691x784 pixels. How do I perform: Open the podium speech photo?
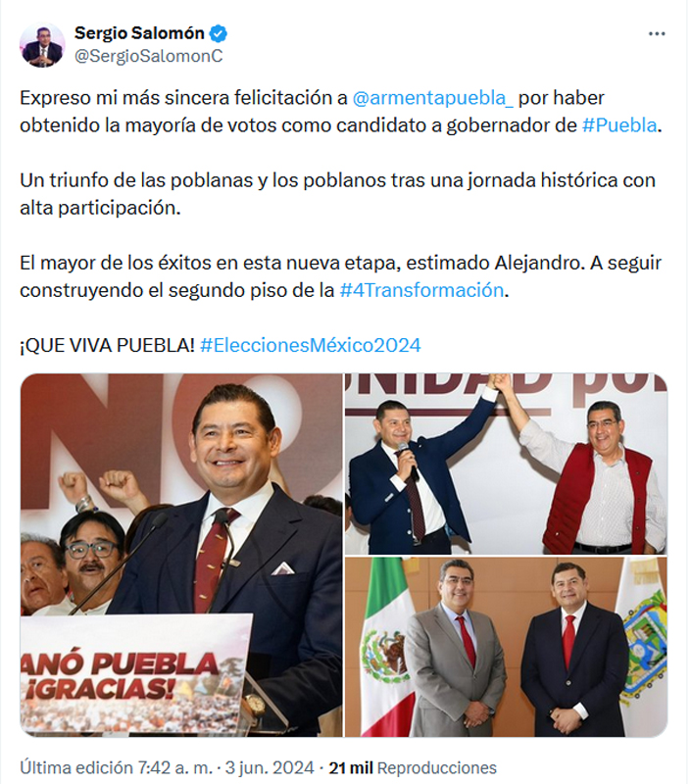(181, 555)
